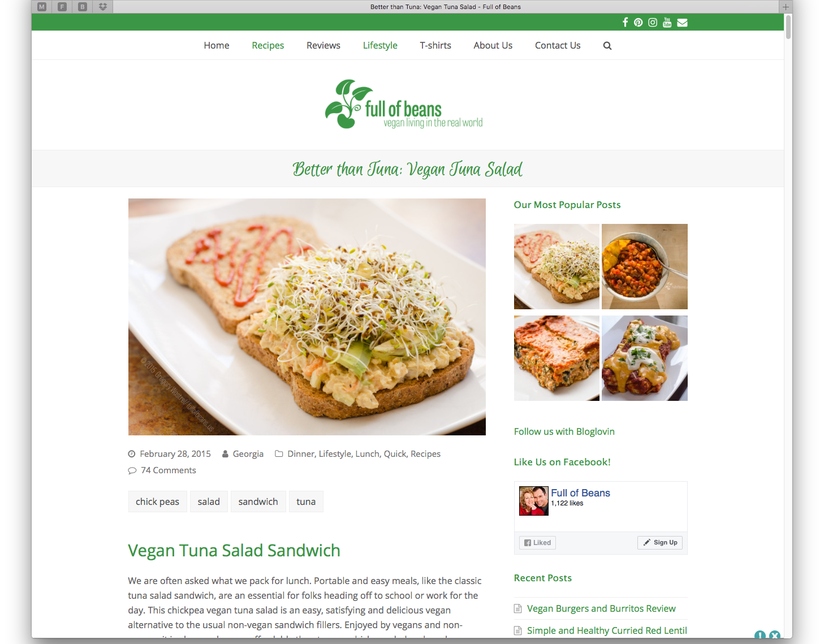The height and width of the screenshot is (644, 824).
Task: Click the email envelope icon in header
Action: pyautogui.click(x=683, y=23)
